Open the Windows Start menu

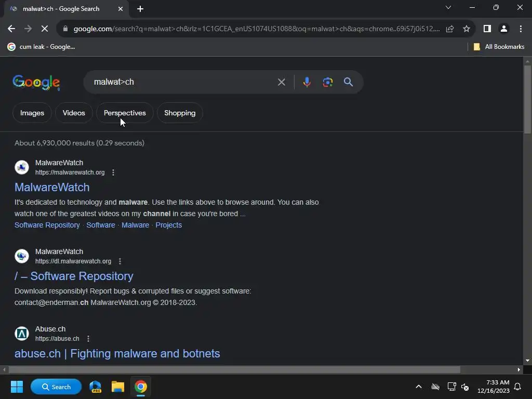pos(17,387)
